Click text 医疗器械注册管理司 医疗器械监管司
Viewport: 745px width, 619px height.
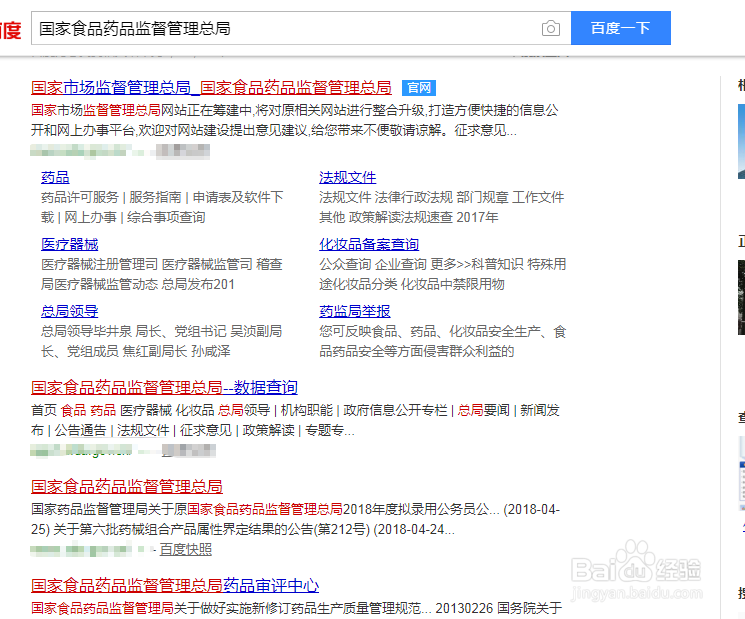click(x=147, y=264)
